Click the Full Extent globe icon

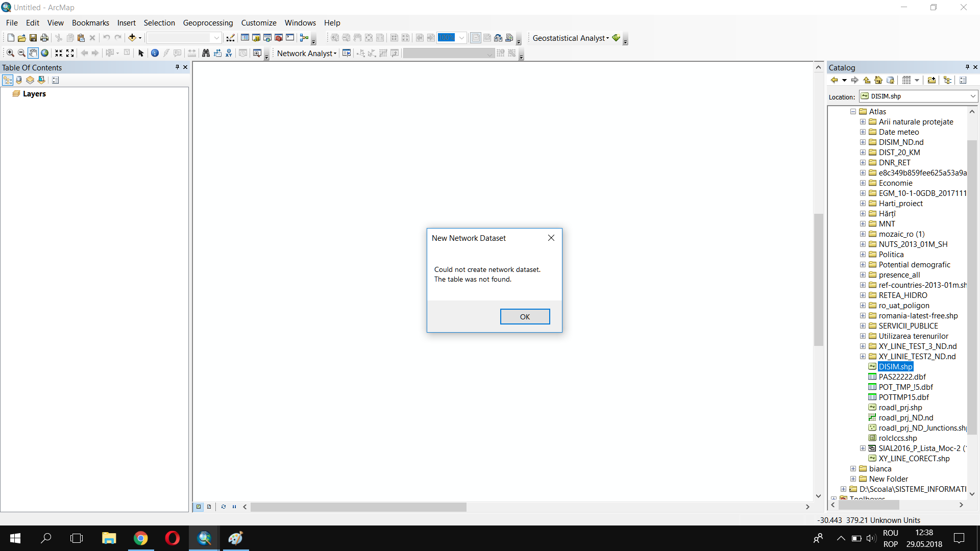pyautogui.click(x=45, y=53)
